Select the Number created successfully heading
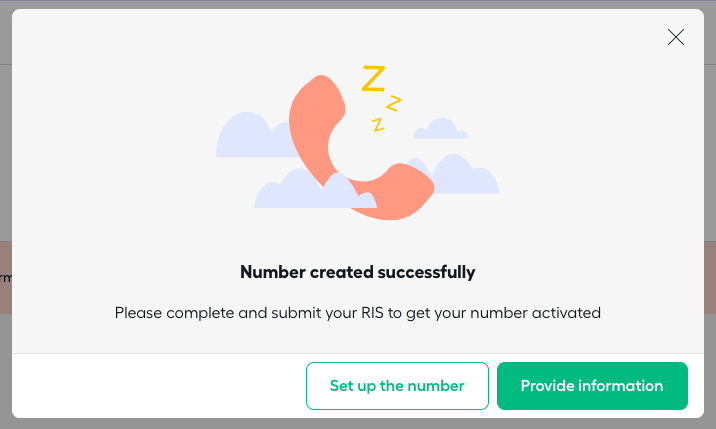The height and width of the screenshot is (429, 716). pyautogui.click(x=358, y=272)
